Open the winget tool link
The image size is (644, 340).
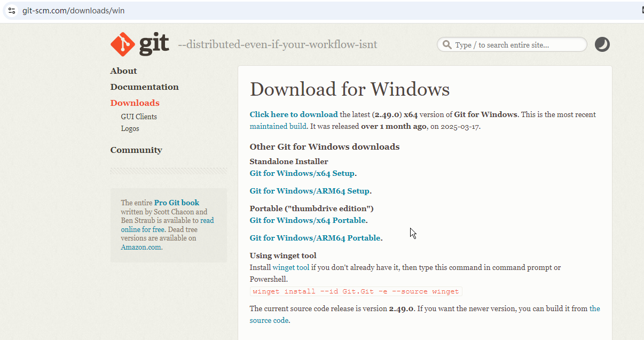(x=291, y=267)
